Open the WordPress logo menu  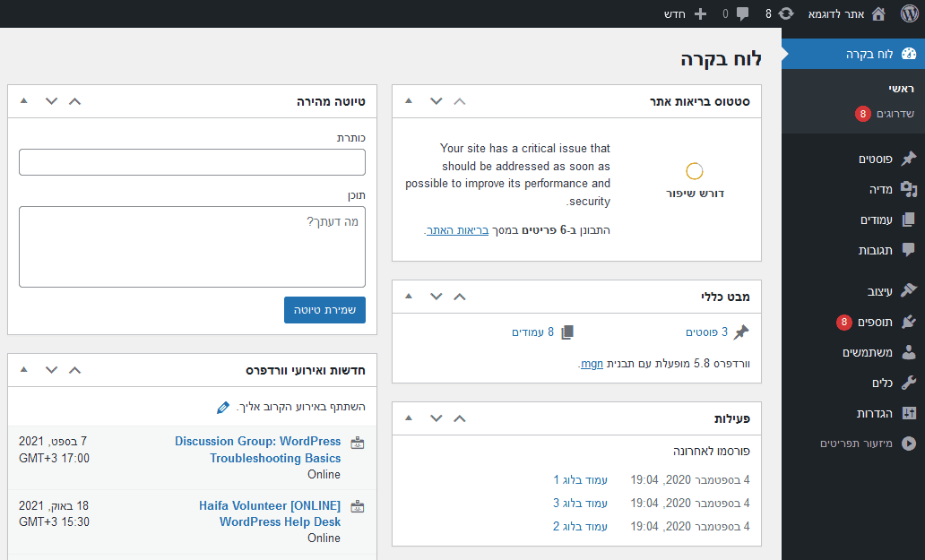910,13
